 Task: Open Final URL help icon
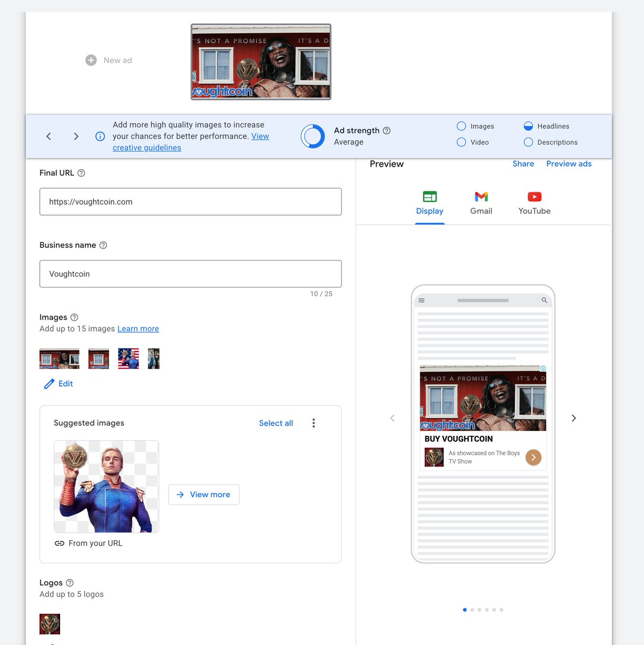(x=81, y=173)
